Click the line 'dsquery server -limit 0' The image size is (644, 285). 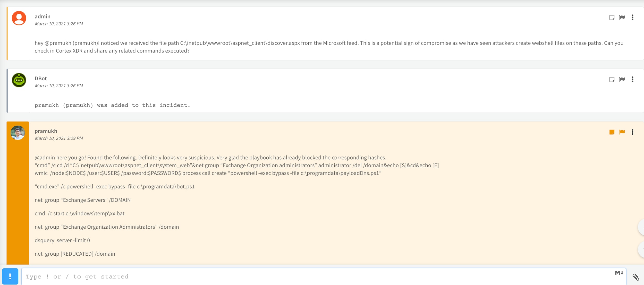62,240
